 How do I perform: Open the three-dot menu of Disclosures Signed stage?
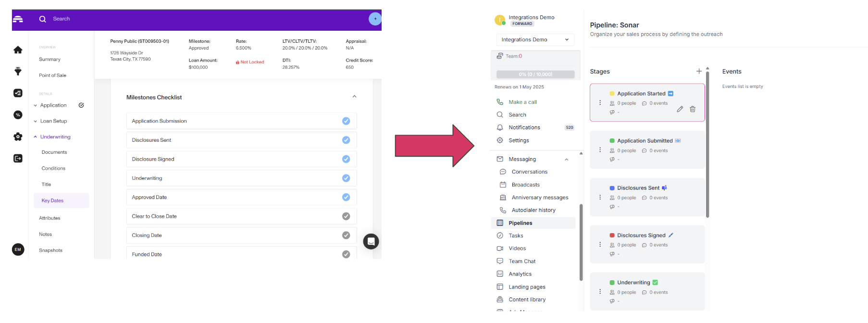click(x=600, y=244)
